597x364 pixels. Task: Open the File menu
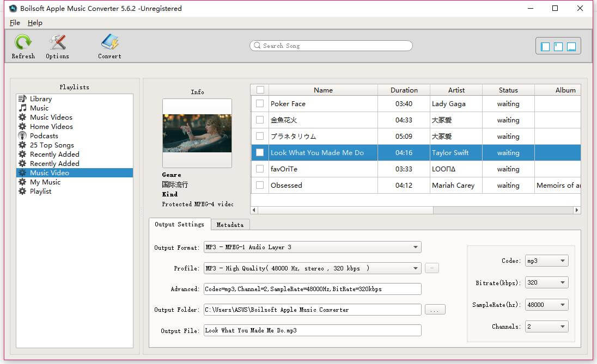coord(15,23)
